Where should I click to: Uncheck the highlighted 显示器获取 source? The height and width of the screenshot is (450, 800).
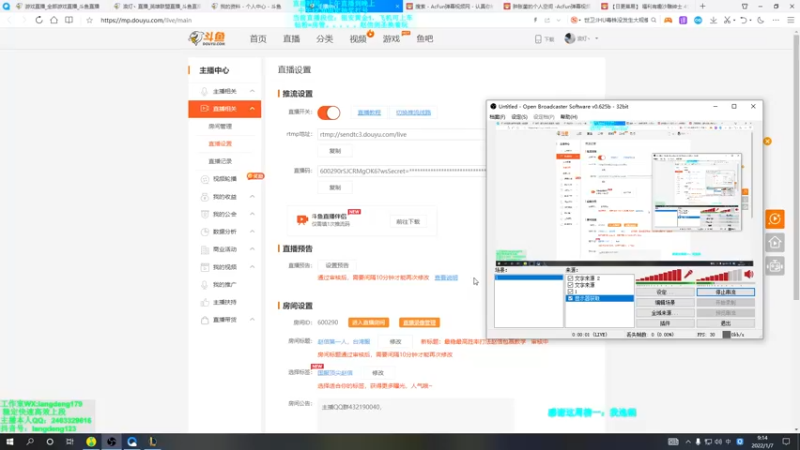tap(570, 298)
